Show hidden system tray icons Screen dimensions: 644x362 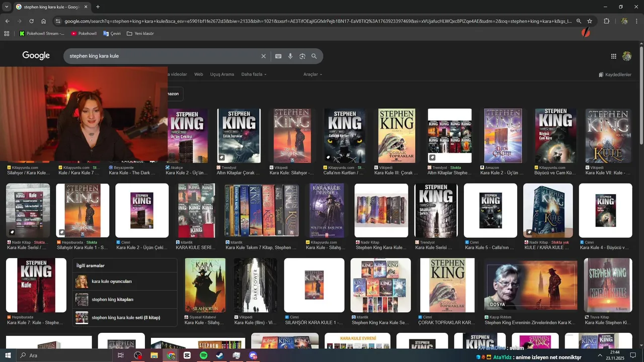click(x=600, y=355)
